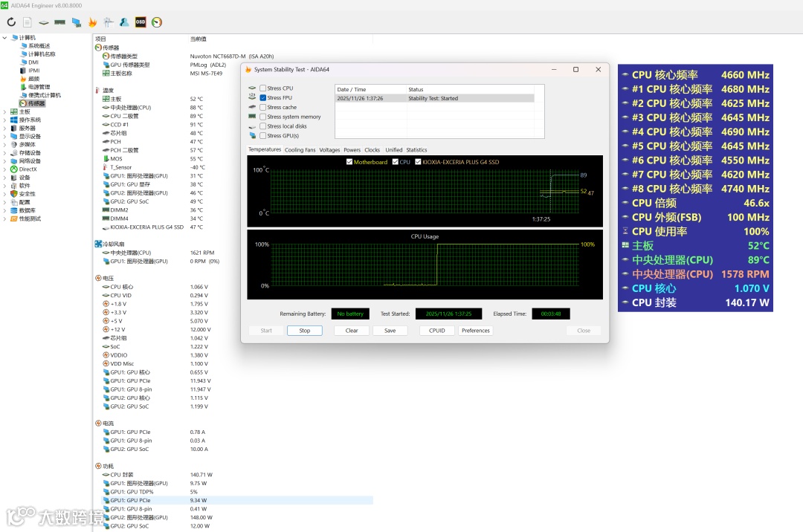Click the memory stick benchmark toolbar icon

59,22
